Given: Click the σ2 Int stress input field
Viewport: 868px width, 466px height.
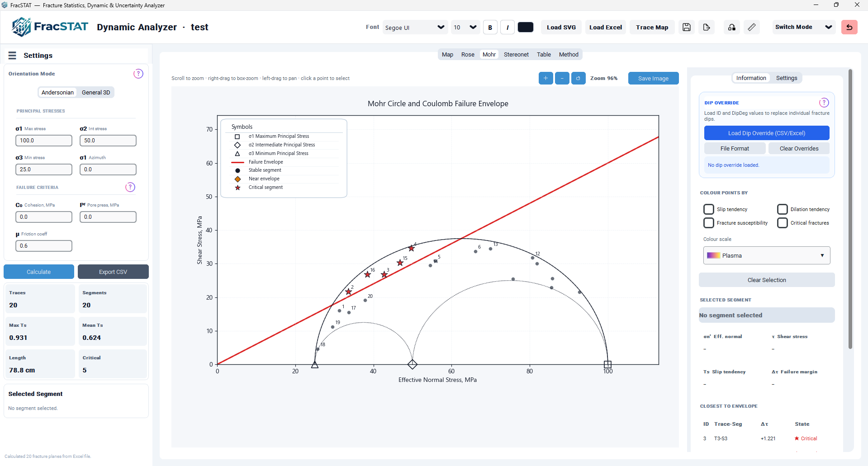Looking at the screenshot, I should pyautogui.click(x=108, y=141).
